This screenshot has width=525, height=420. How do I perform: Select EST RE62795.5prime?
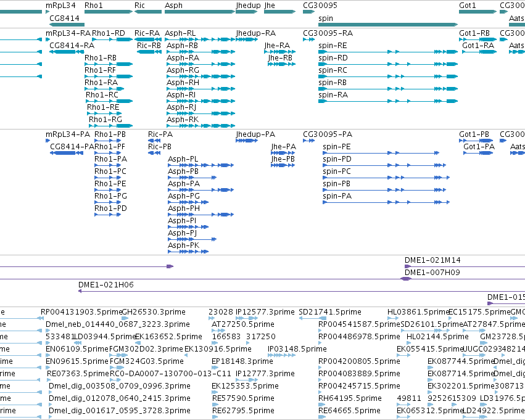[x=243, y=411]
